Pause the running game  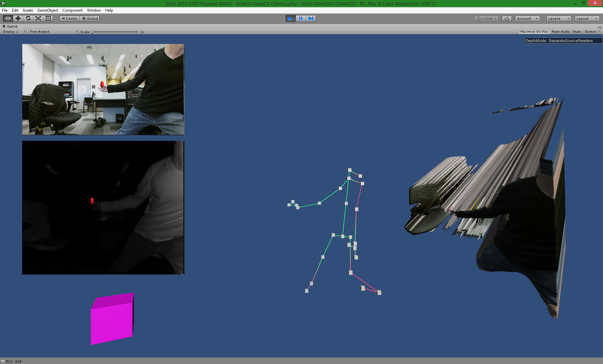click(301, 19)
